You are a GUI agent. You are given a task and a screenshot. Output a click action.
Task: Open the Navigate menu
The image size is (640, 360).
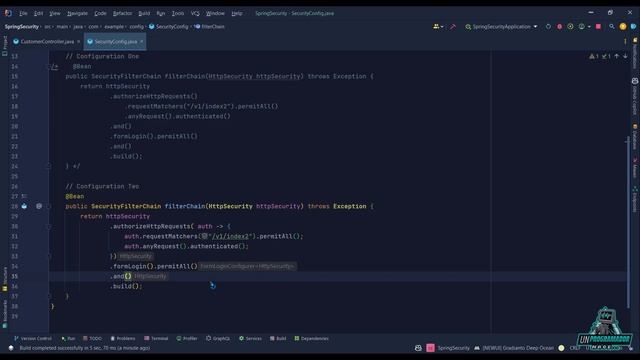click(77, 13)
